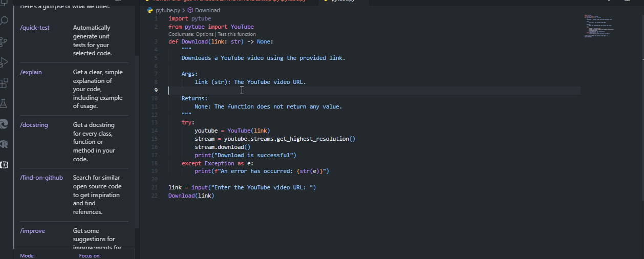Click 'Automatically generate unit tests' description
Image resolution: width=644 pixels, height=259 pixels.
[x=92, y=40]
